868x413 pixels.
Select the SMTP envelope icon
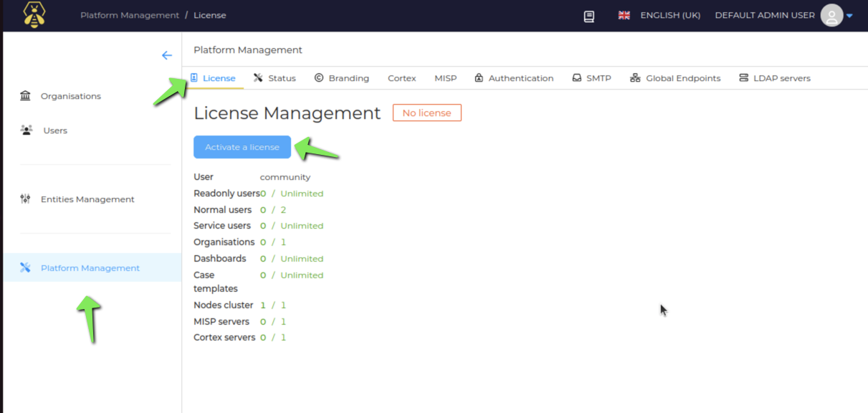pos(576,77)
